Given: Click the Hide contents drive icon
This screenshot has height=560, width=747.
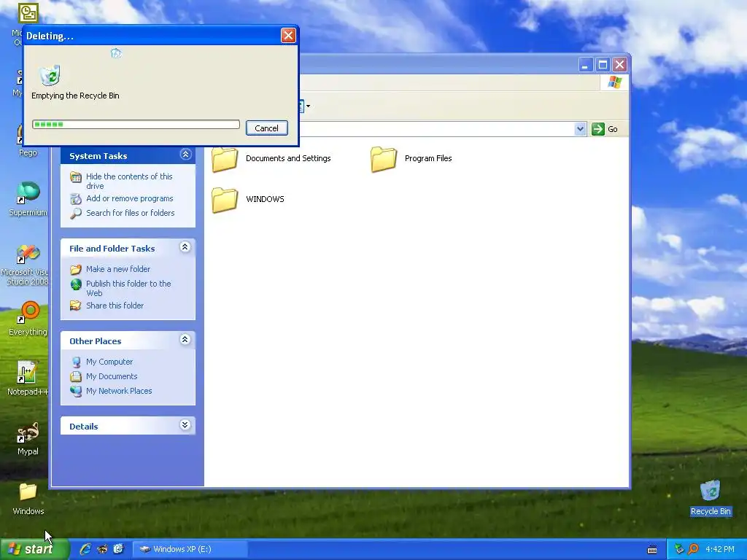Looking at the screenshot, I should [76, 177].
